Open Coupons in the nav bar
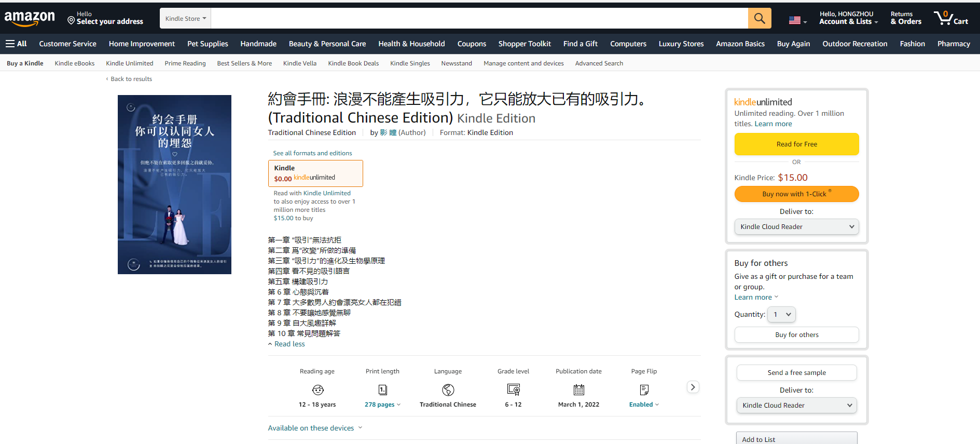 tap(472, 44)
